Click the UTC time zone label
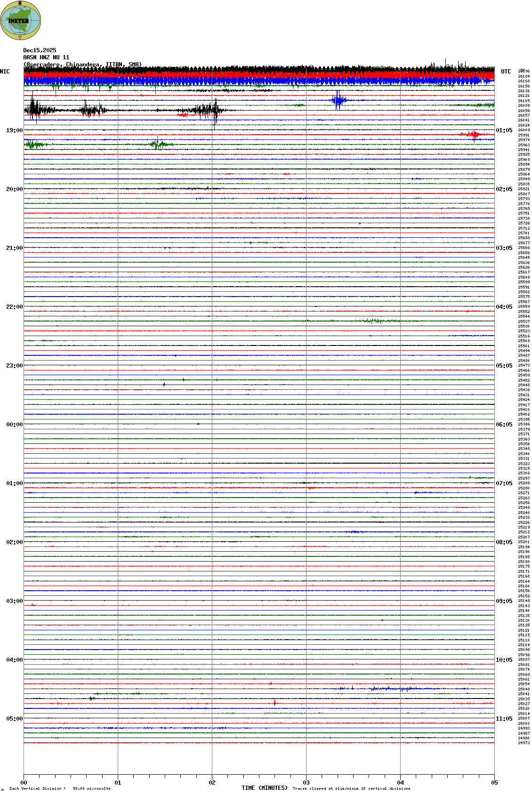Screen dimensions: 532x795 506,72
